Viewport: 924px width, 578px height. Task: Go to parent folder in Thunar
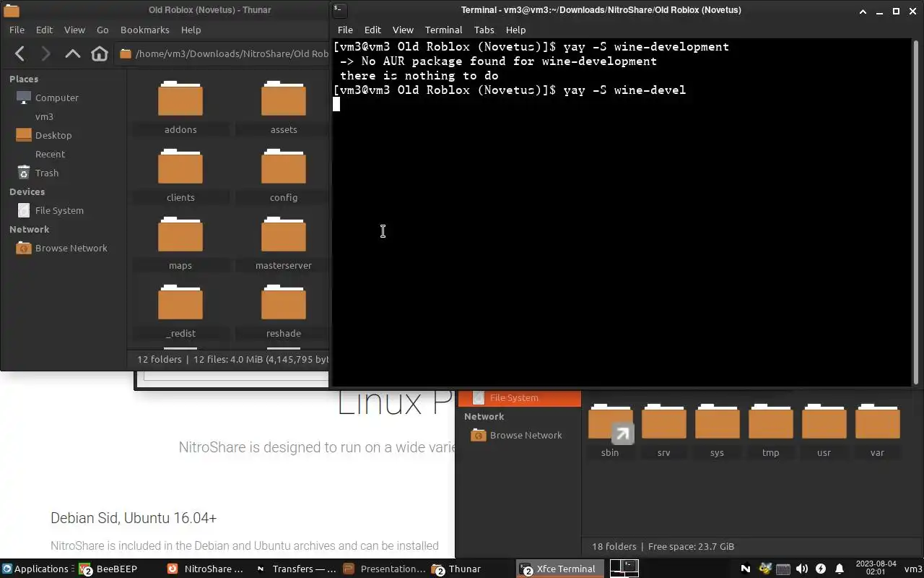pyautogui.click(x=72, y=53)
